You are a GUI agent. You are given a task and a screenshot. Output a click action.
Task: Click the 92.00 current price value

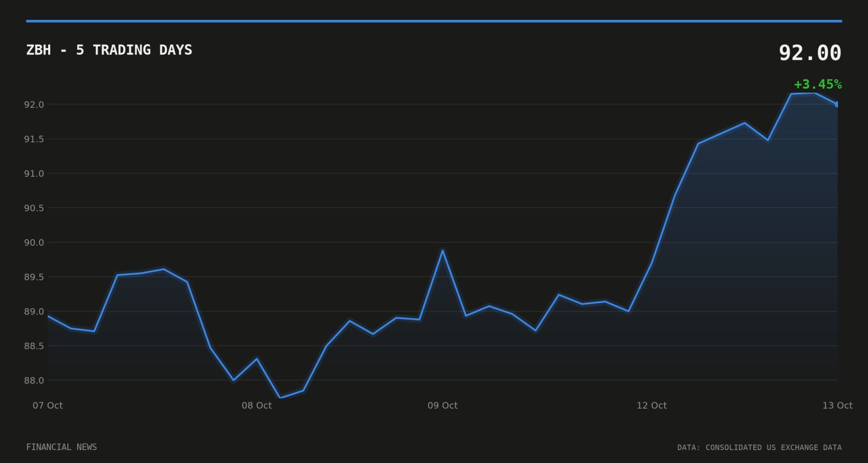(x=810, y=53)
